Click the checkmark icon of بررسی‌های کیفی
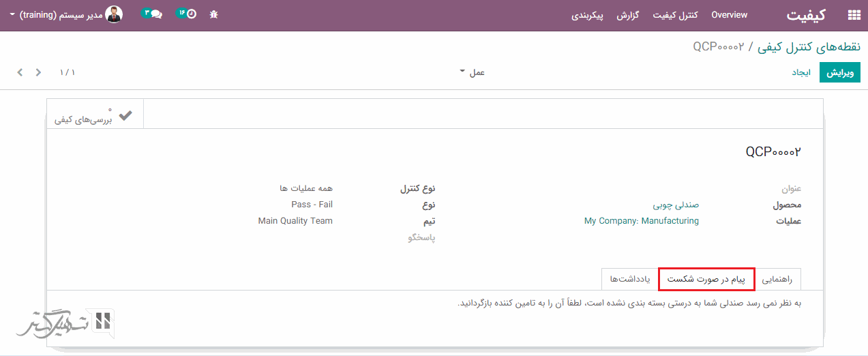Viewport: 868px width, 356px height. coord(125,115)
